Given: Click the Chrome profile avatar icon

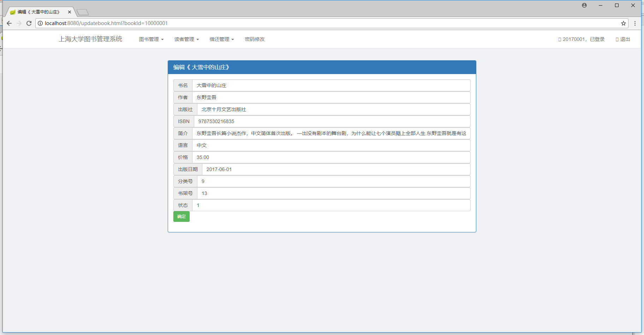Looking at the screenshot, I should point(584,5).
